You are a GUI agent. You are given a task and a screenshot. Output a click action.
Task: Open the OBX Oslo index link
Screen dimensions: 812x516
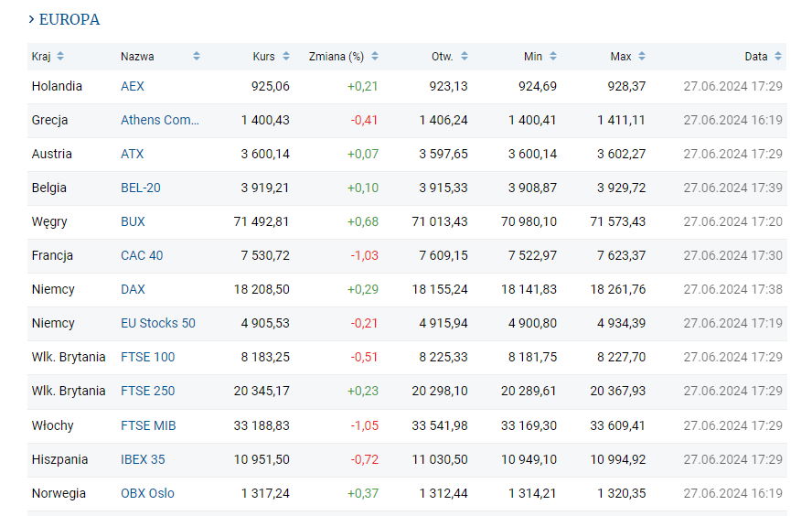click(147, 493)
